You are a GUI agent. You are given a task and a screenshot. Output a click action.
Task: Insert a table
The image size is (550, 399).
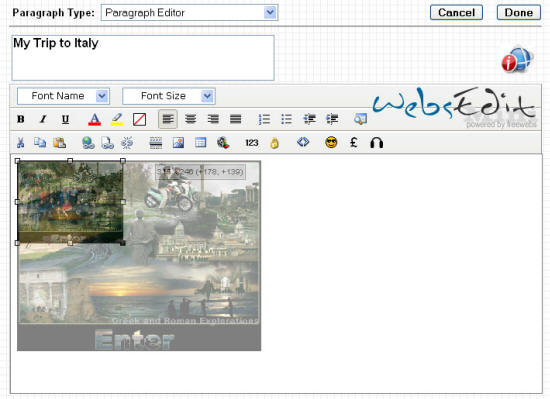[201, 143]
